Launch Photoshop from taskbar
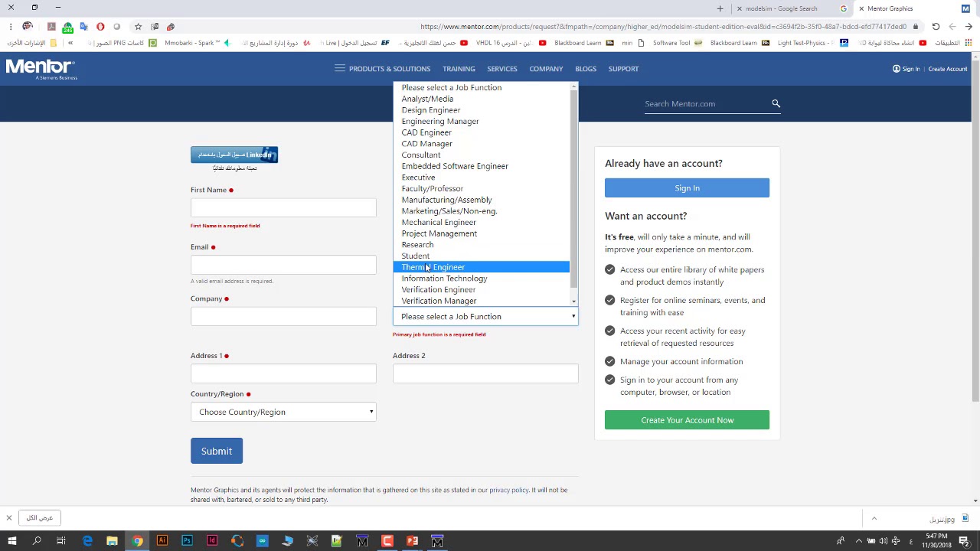This screenshot has width=980, height=551. pyautogui.click(x=187, y=541)
